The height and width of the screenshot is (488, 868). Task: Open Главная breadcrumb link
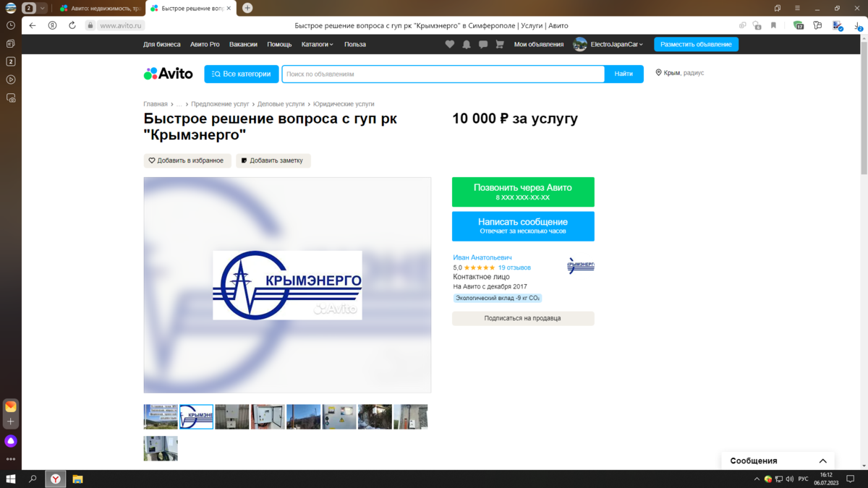[x=156, y=104]
